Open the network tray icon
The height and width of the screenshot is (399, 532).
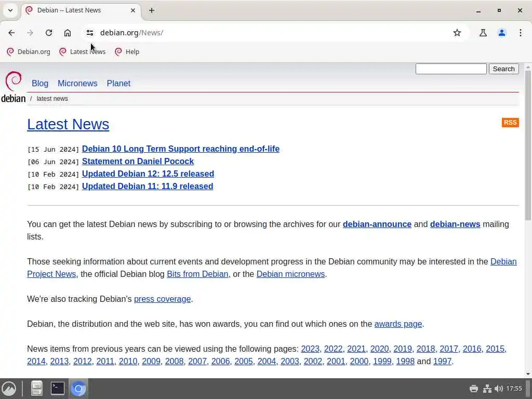click(487, 389)
